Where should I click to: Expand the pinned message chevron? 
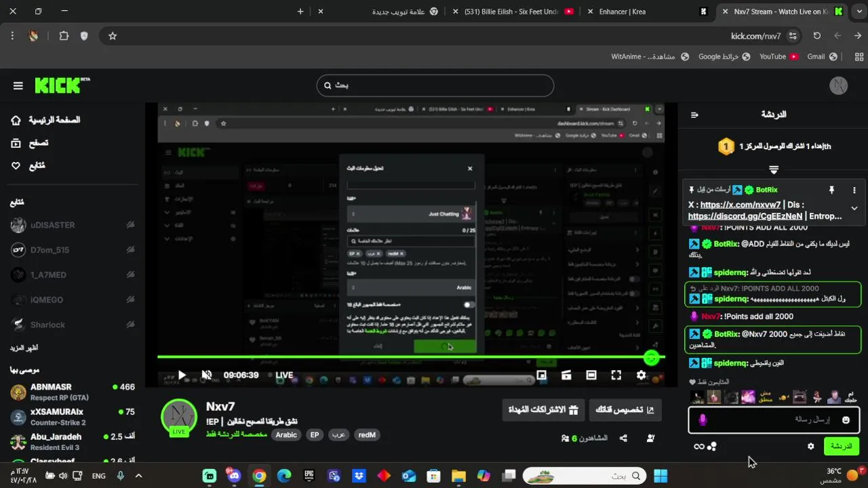[x=854, y=209]
